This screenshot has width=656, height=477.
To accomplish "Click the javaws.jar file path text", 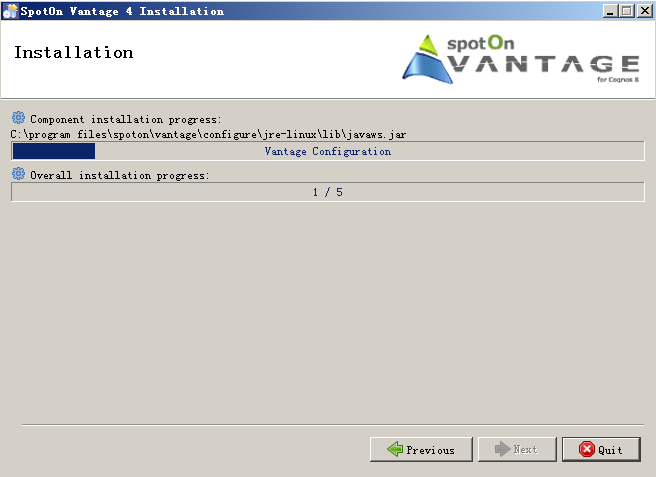I will tap(208, 134).
